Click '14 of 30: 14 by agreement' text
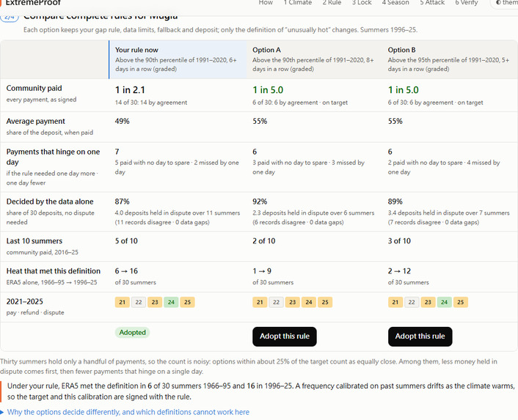This screenshot has width=518, height=420. coord(151,103)
